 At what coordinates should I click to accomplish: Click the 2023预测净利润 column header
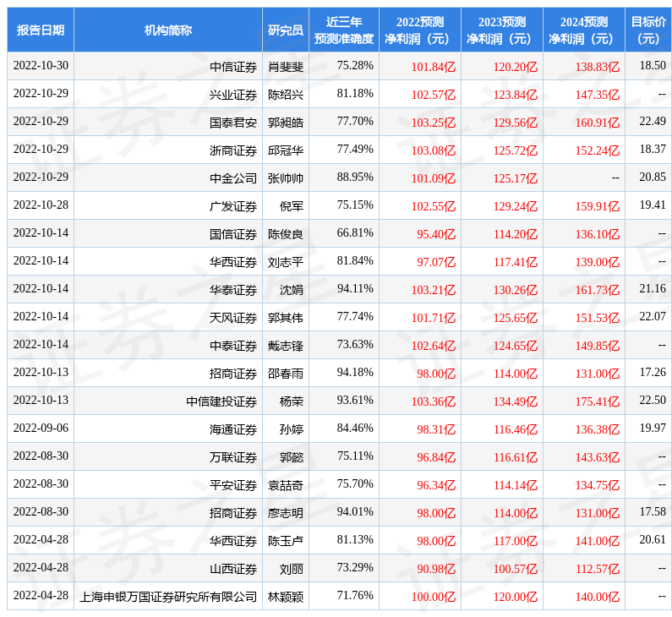(x=502, y=30)
